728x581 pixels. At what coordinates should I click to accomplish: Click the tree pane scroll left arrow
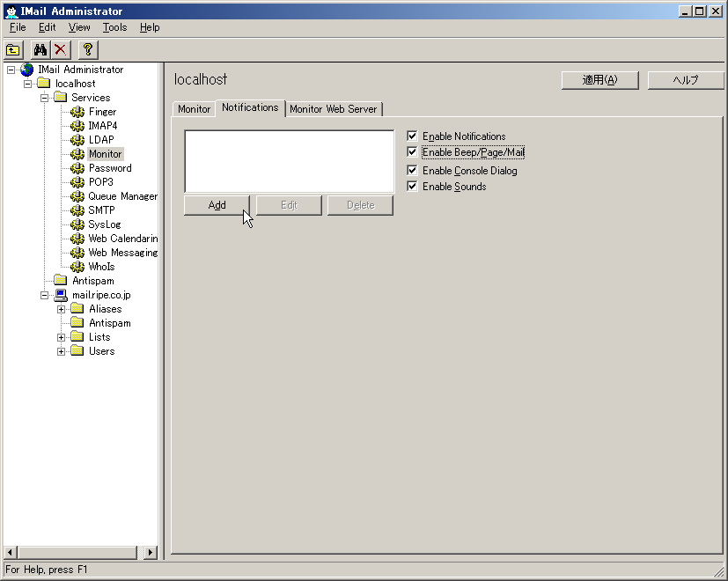click(11, 552)
